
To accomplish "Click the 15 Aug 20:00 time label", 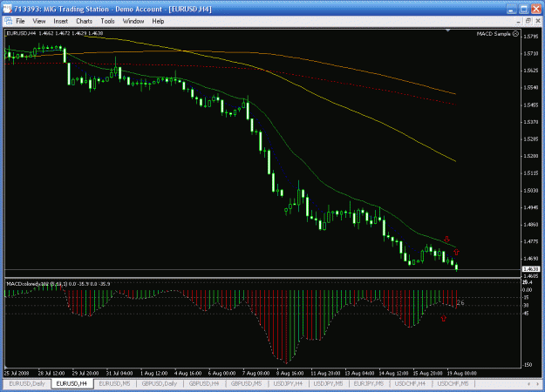I will (427, 373).
